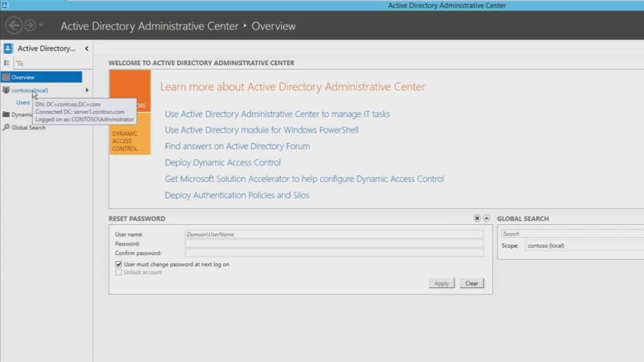
Task: Click the Global Search text box
Action: click(x=573, y=234)
